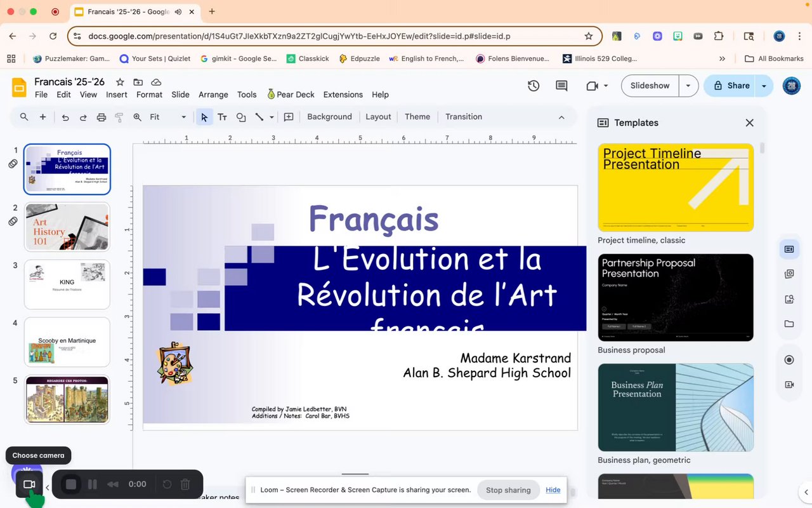The height and width of the screenshot is (508, 812).
Task: Click the Slideshow button
Action: click(x=650, y=86)
